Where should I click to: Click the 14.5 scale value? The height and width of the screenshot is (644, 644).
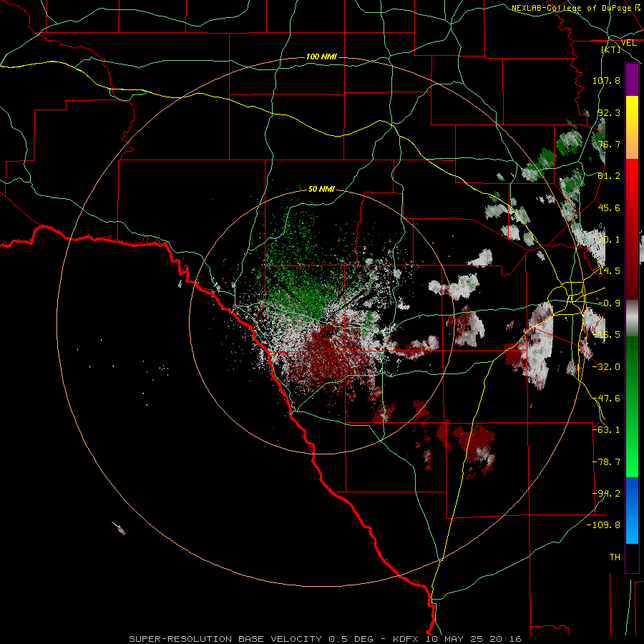(x=609, y=271)
